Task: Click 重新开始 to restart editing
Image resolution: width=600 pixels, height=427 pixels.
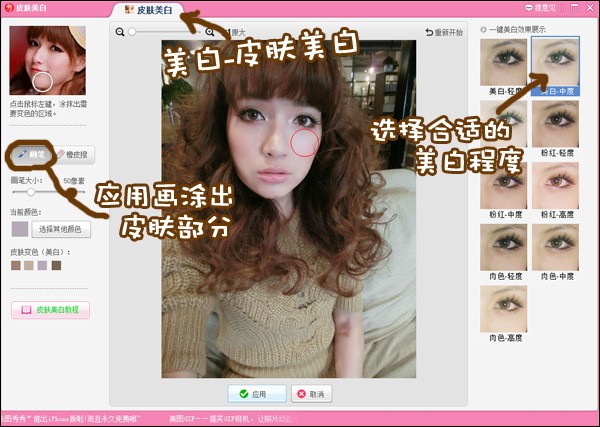Action: pyautogui.click(x=444, y=33)
